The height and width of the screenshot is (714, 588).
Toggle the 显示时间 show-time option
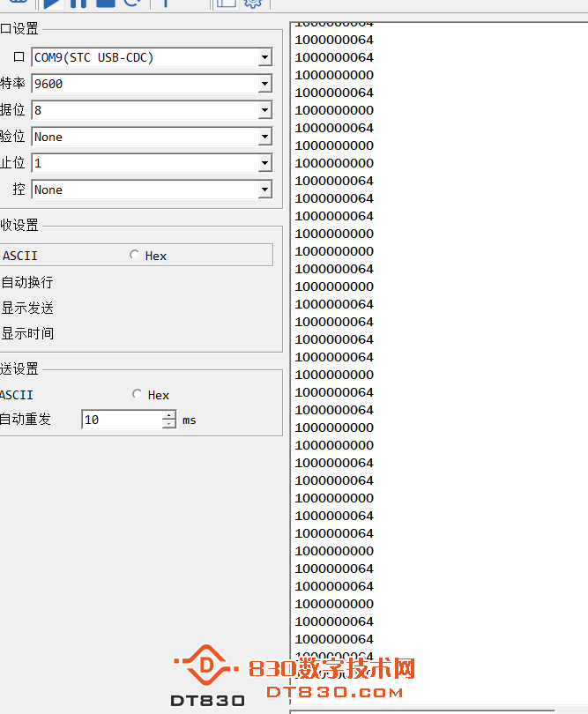(x=27, y=333)
